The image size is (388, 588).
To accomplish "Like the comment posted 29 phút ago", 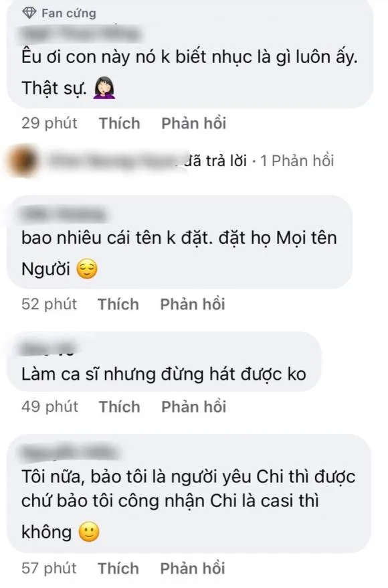I will (x=120, y=123).
